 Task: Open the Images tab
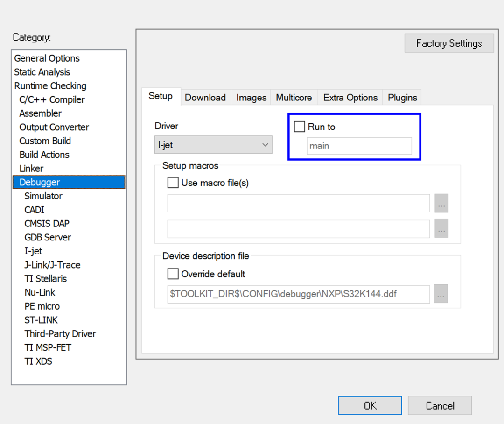251,97
